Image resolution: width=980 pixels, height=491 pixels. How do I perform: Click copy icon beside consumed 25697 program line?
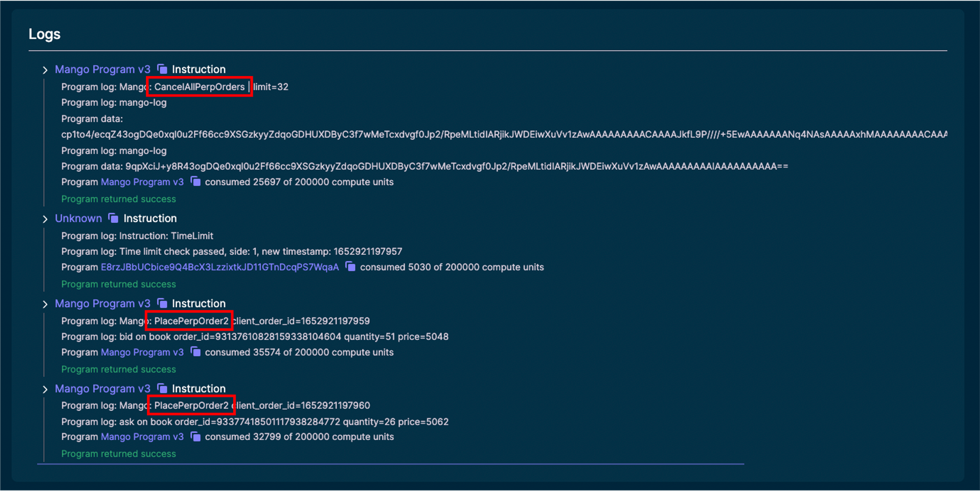[x=196, y=181]
